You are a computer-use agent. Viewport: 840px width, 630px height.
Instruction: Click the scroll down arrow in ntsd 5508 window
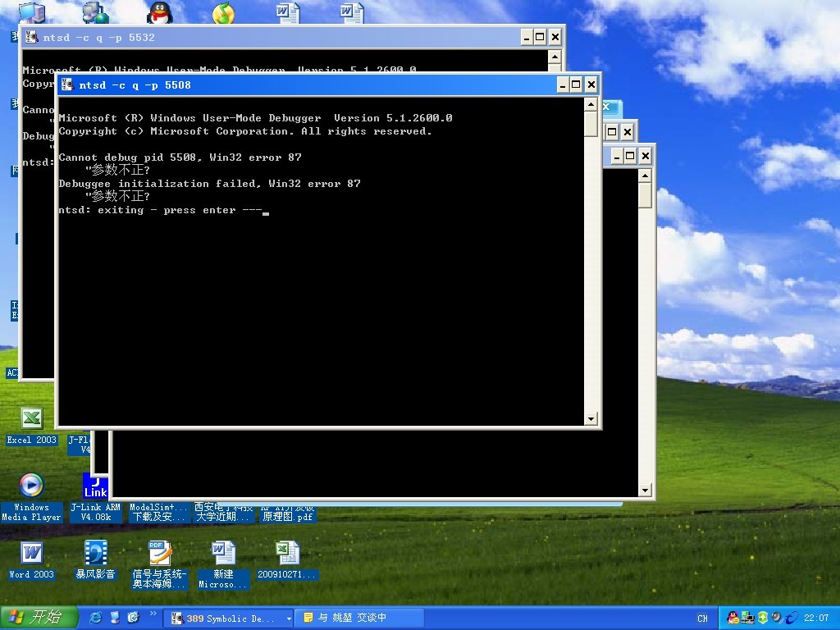[591, 419]
